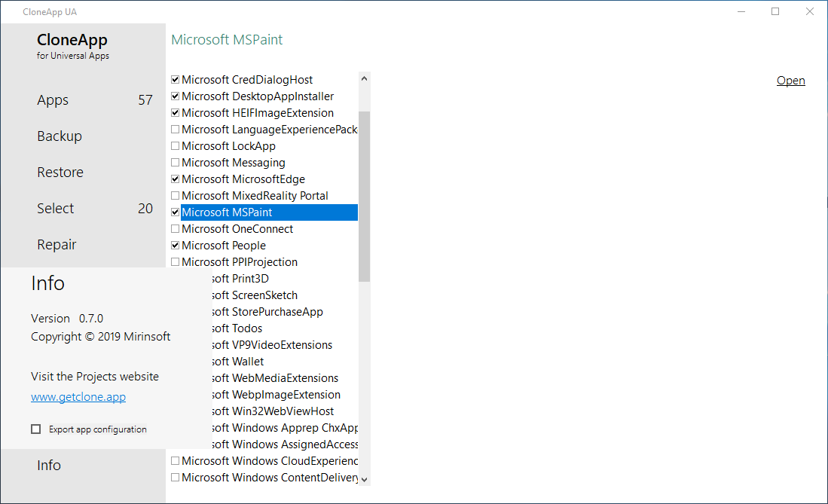Uncheck the Microsoft MicrosoftEdge checkbox
The image size is (828, 504).
tap(176, 179)
